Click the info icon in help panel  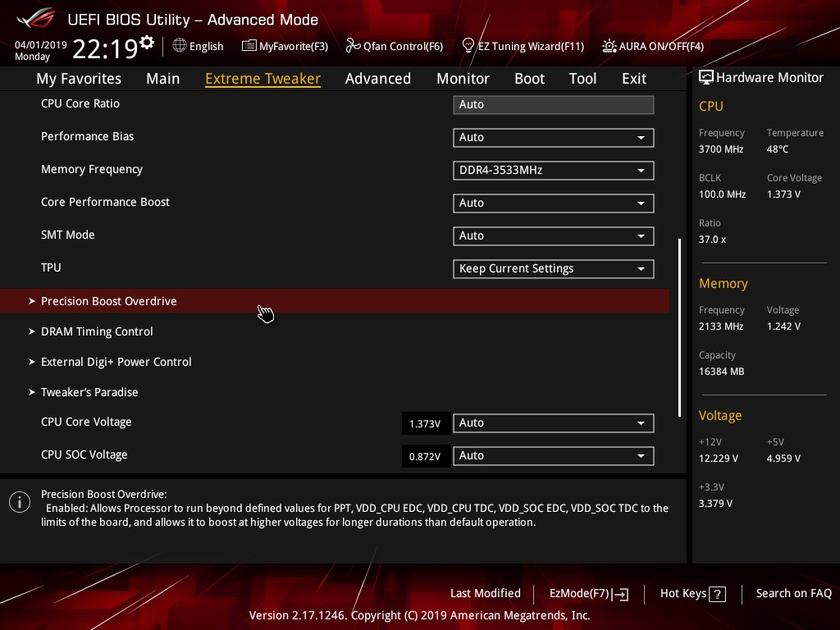click(x=20, y=502)
